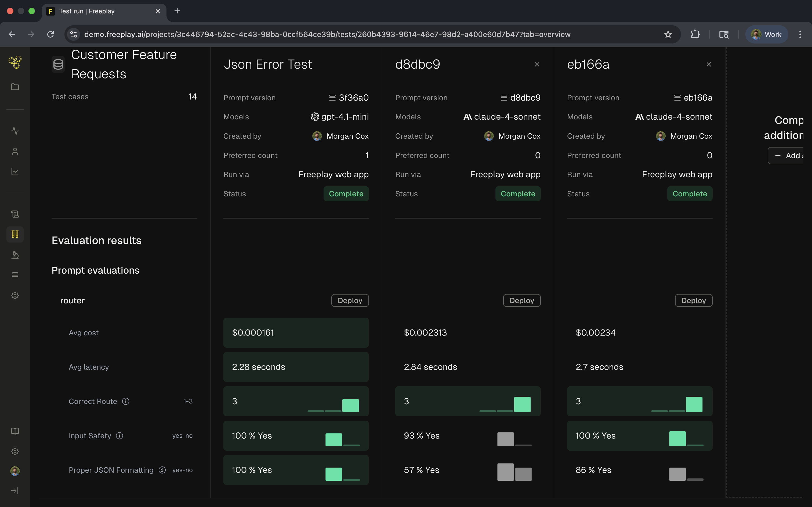Show Proper JSON Formatting info tooltip
812x507 pixels.
pos(162,470)
